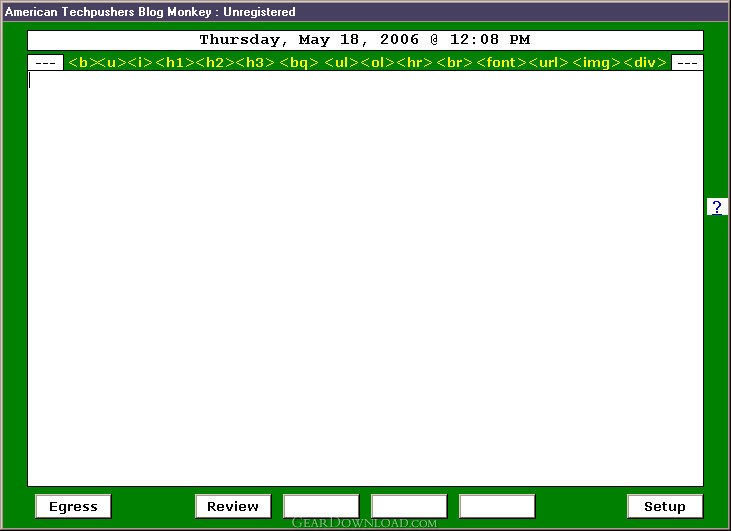This screenshot has height=531, width=731.
Task: Insert the ordered list <ol> tag
Action: (377, 62)
